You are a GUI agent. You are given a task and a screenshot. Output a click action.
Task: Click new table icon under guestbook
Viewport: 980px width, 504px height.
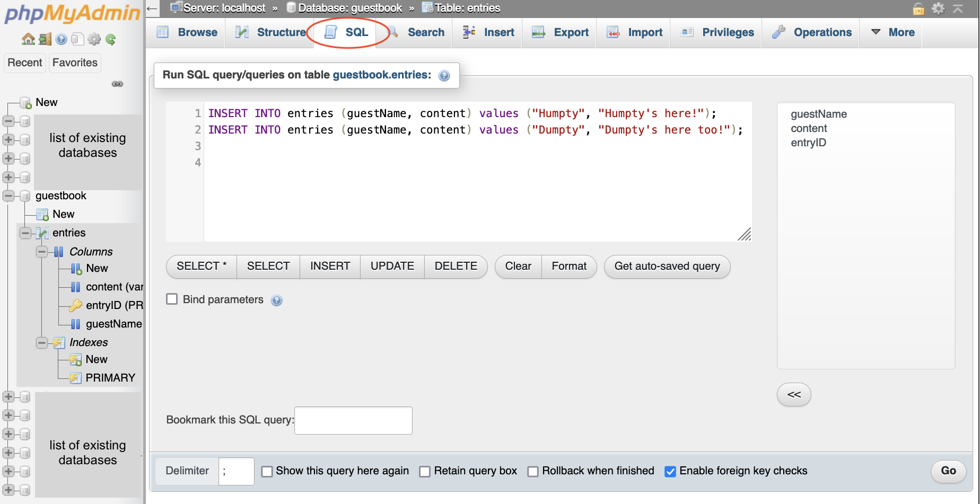pos(42,215)
